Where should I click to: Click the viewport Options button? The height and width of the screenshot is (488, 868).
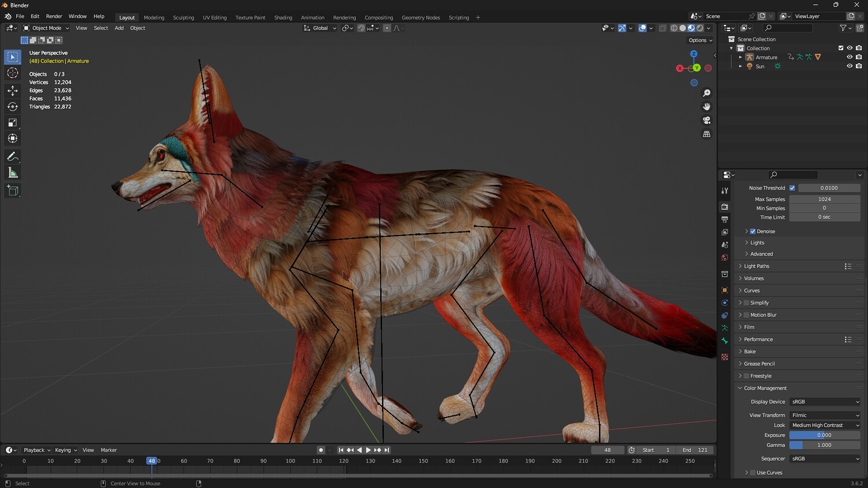pyautogui.click(x=700, y=40)
